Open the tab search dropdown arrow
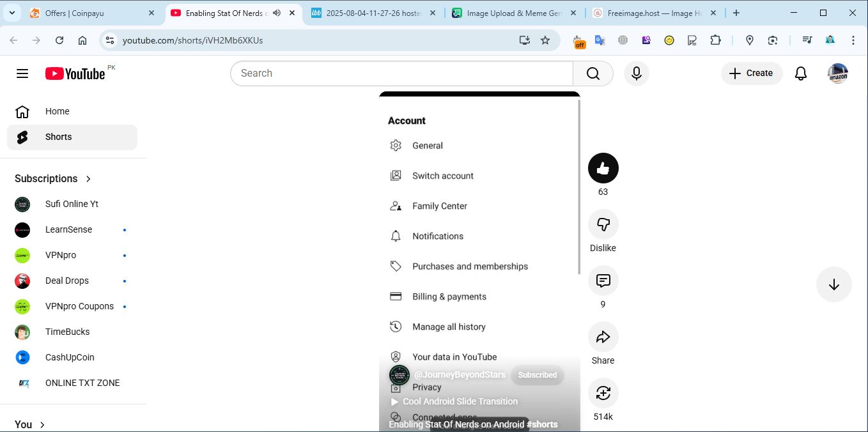This screenshot has width=868, height=432. [12, 13]
